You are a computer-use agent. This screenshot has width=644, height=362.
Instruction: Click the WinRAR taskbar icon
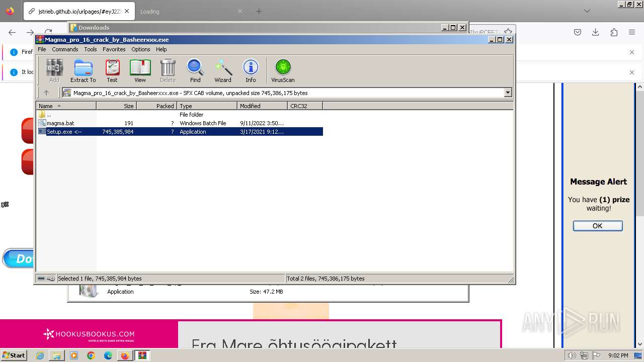142,355
